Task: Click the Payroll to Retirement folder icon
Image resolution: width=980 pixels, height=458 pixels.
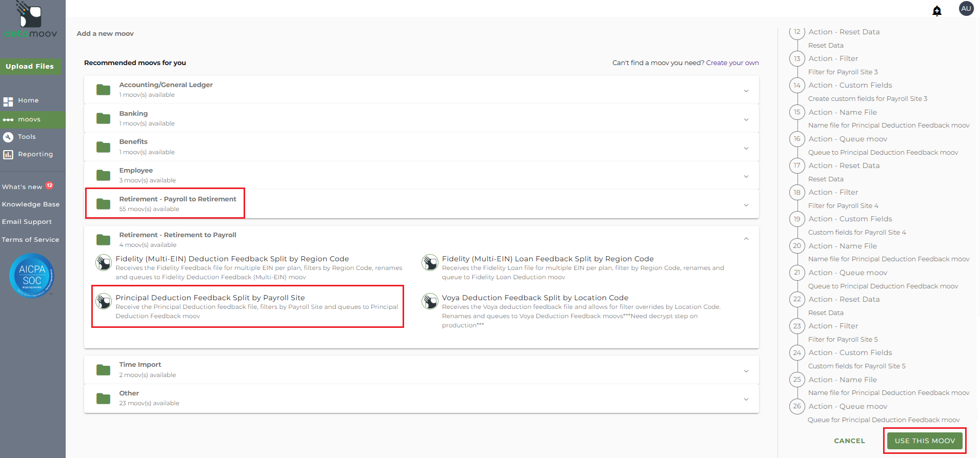Action: pyautogui.click(x=104, y=204)
